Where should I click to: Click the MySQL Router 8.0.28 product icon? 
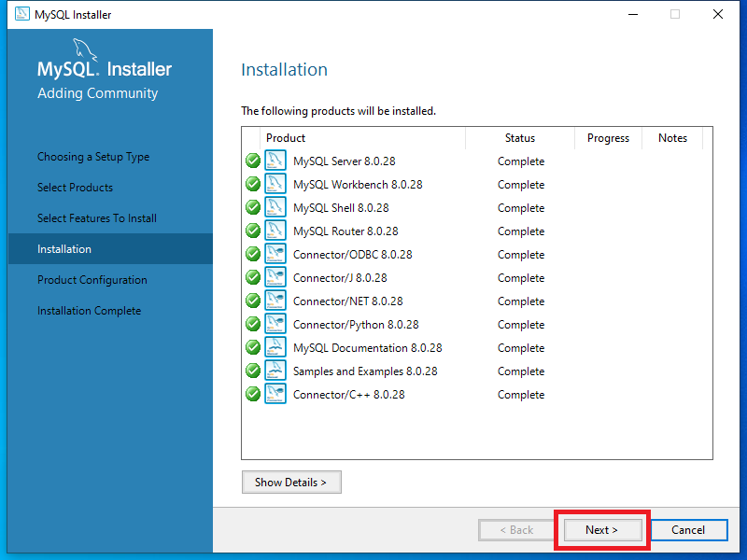click(x=275, y=231)
